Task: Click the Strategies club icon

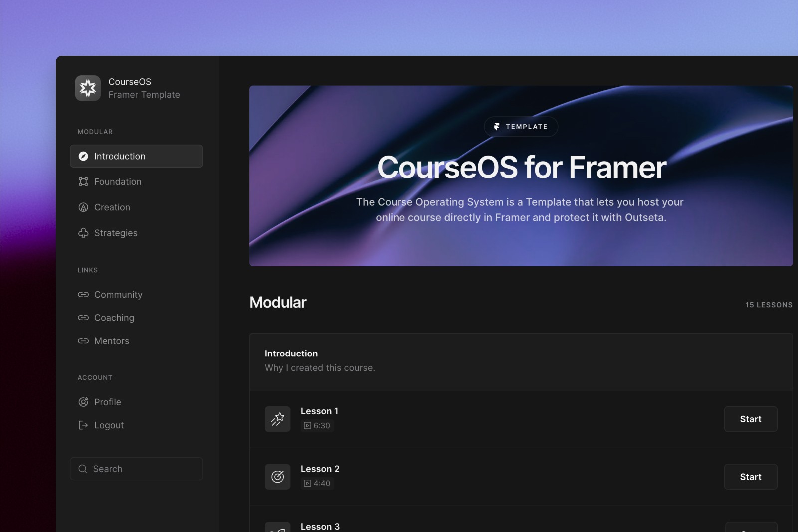Action: (x=83, y=233)
